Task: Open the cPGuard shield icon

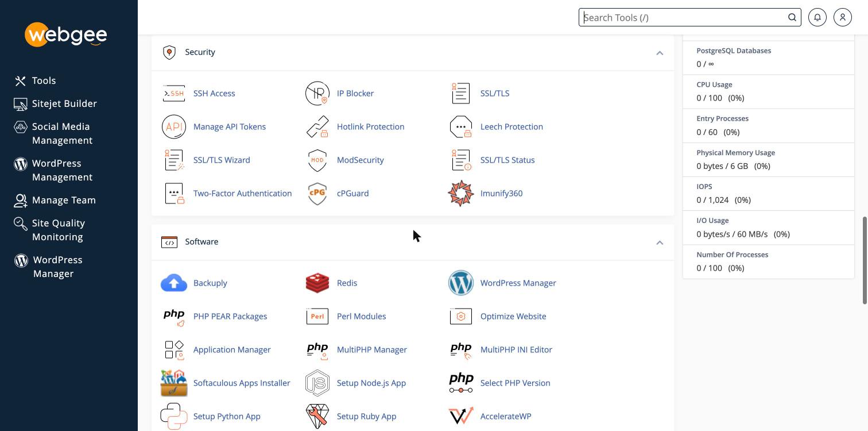Action: 317,193
